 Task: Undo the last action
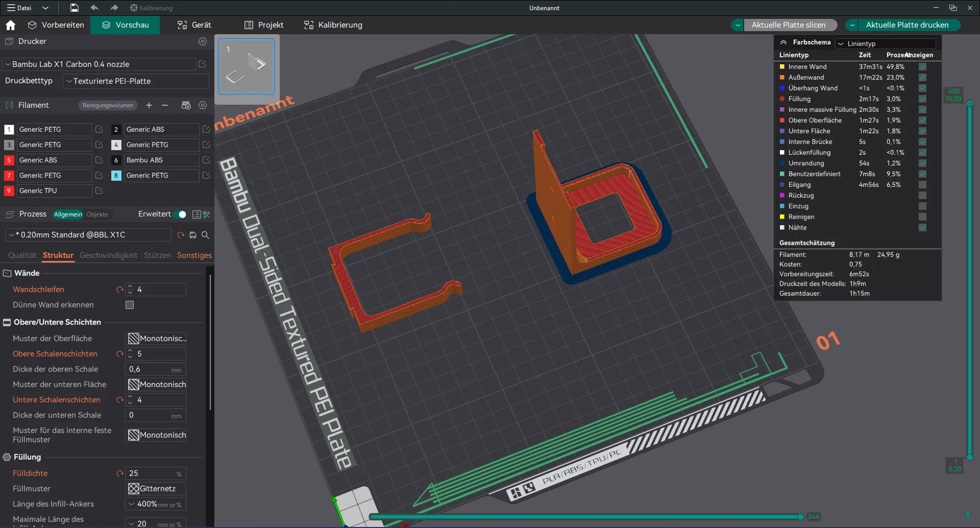point(94,8)
